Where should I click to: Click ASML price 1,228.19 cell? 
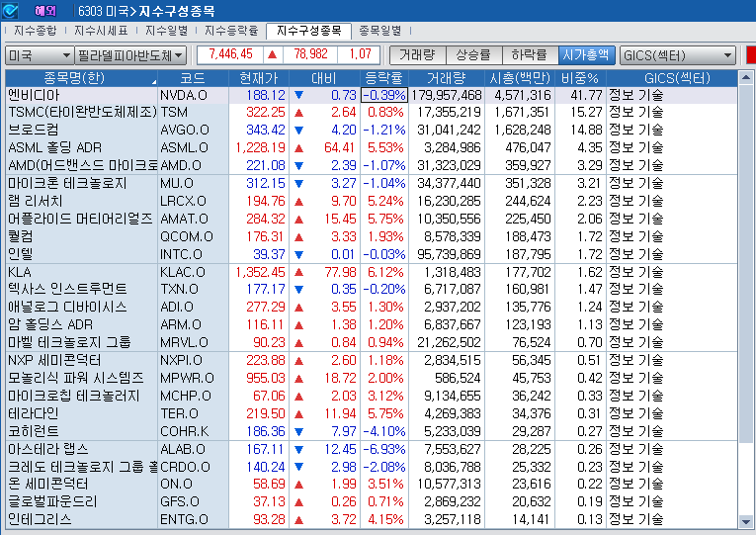point(260,147)
